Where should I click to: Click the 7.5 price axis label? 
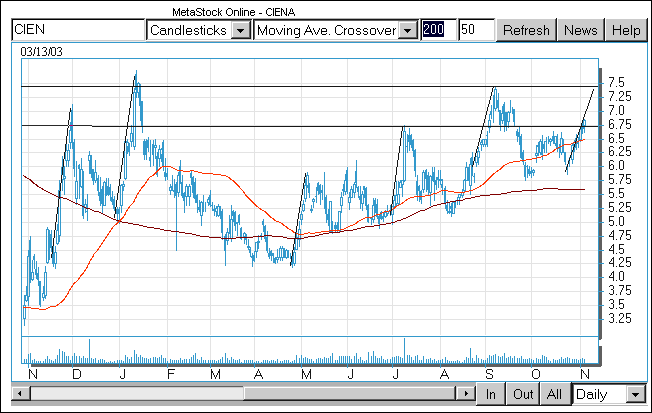(x=616, y=82)
